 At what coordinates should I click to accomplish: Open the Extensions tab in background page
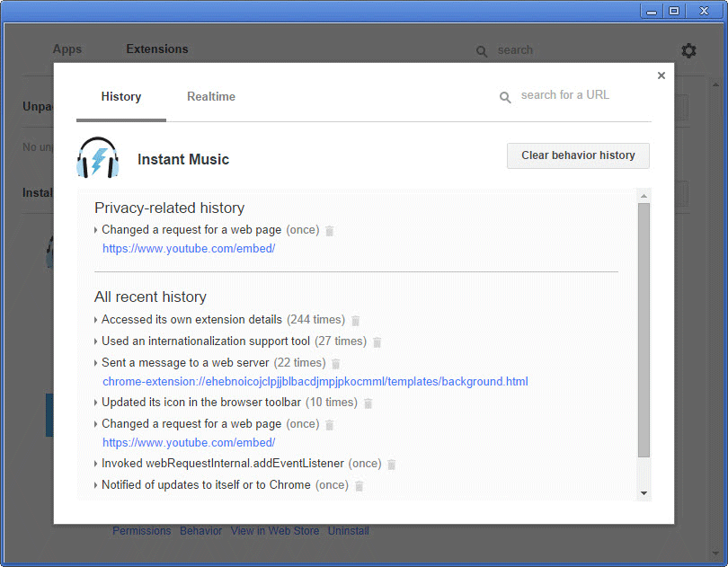pyautogui.click(x=157, y=49)
